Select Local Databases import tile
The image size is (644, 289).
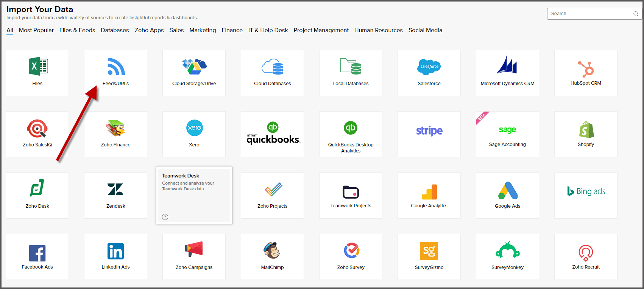click(x=351, y=73)
